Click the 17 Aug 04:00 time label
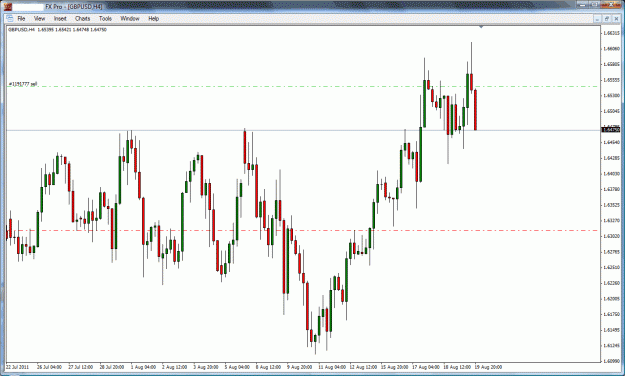This screenshot has width=625, height=376. tap(426, 367)
